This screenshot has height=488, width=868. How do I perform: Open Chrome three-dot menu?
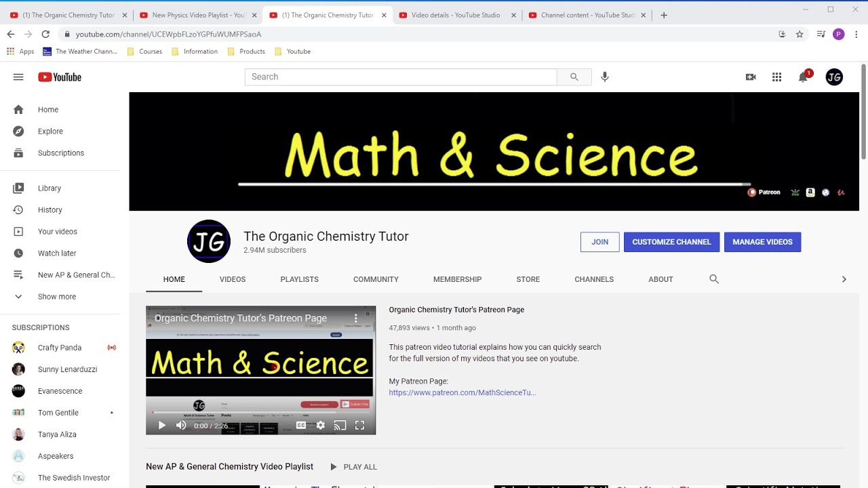(857, 34)
